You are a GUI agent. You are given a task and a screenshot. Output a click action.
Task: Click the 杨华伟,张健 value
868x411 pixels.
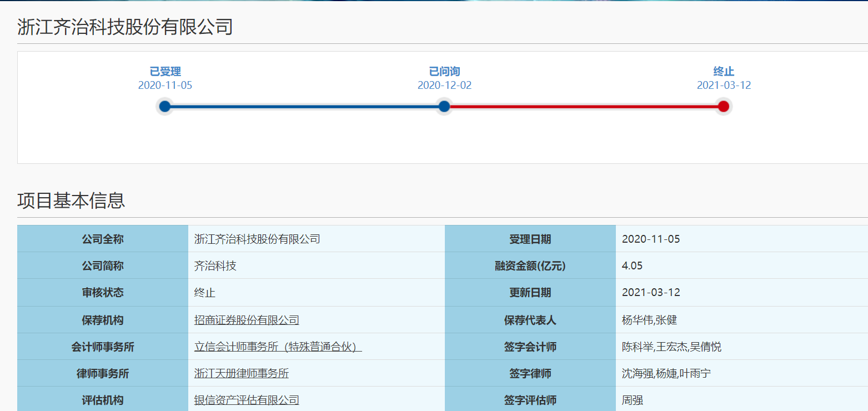[649, 320]
